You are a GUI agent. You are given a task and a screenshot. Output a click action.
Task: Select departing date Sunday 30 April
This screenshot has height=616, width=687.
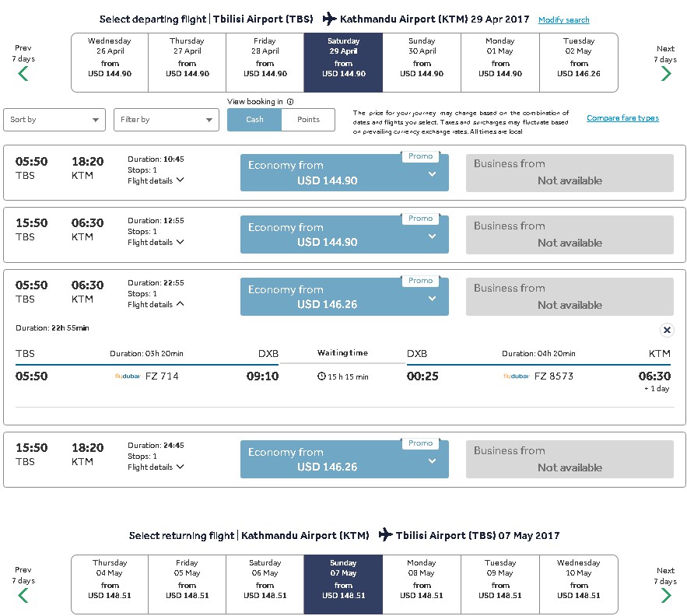pyautogui.click(x=422, y=63)
